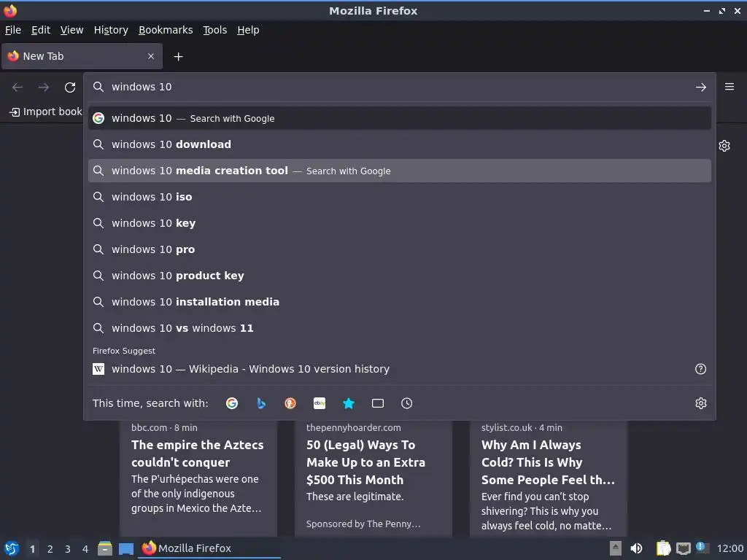The width and height of the screenshot is (747, 560).
Task: Open the Tools menu
Action: [x=215, y=30]
